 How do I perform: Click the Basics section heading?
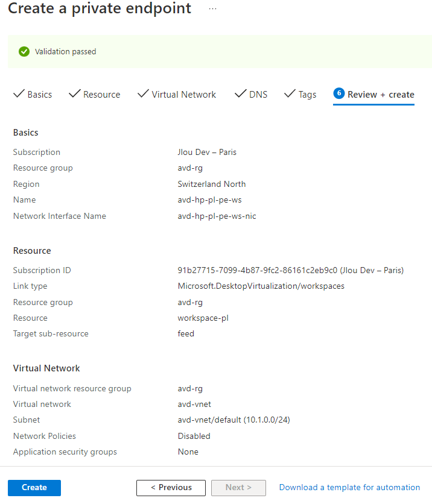pyautogui.click(x=26, y=133)
